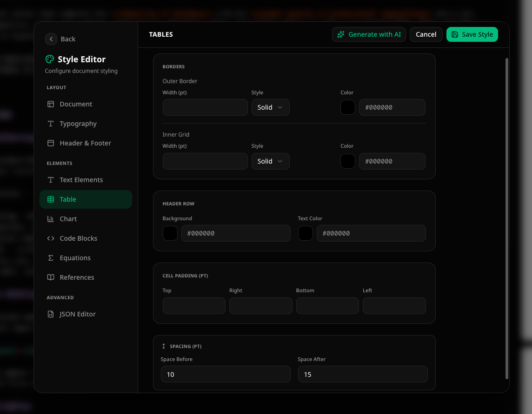The width and height of the screenshot is (532, 414).
Task: Open the Equations section
Action: (86, 258)
